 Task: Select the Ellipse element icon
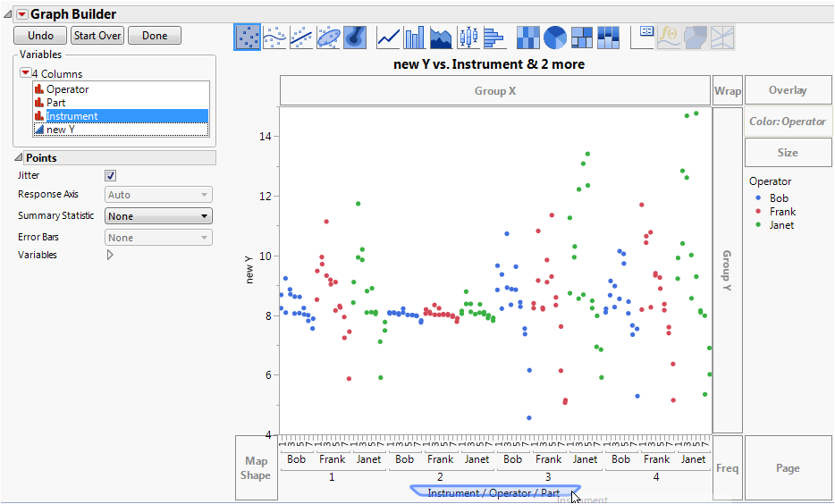click(328, 37)
